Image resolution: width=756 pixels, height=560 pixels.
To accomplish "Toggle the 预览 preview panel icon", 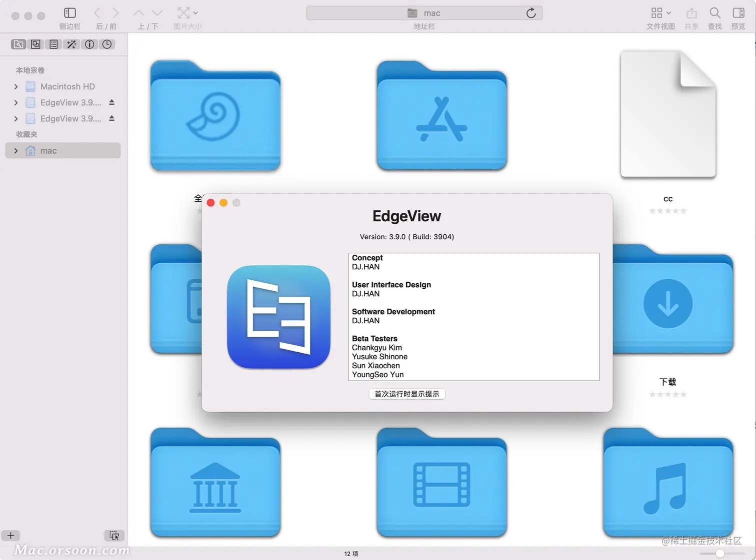I will (738, 13).
